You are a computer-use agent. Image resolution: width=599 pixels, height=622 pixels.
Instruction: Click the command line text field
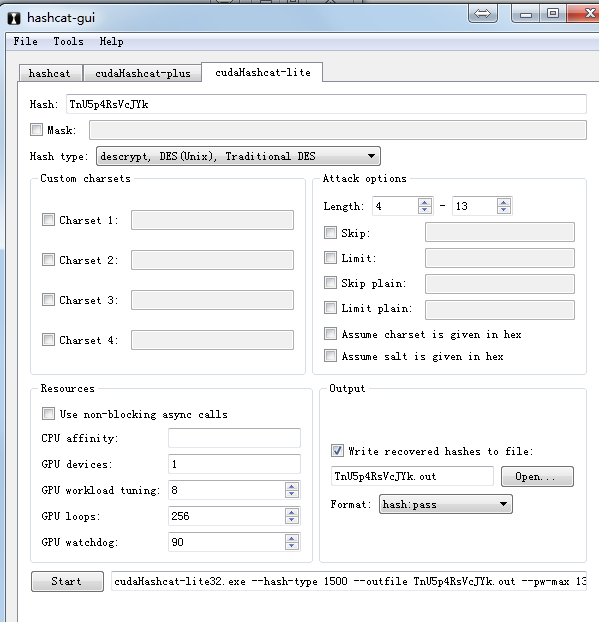click(349, 582)
